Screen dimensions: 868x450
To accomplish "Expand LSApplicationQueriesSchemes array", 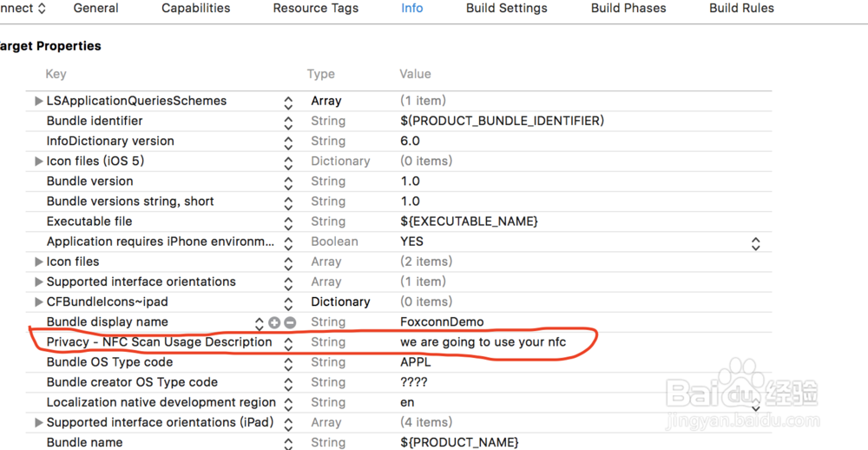I will click(x=38, y=102).
